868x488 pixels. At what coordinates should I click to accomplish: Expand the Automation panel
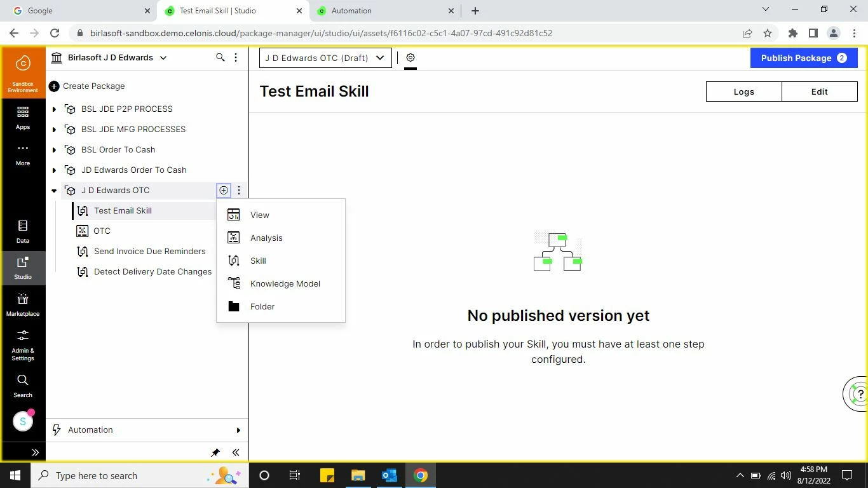tap(147, 430)
